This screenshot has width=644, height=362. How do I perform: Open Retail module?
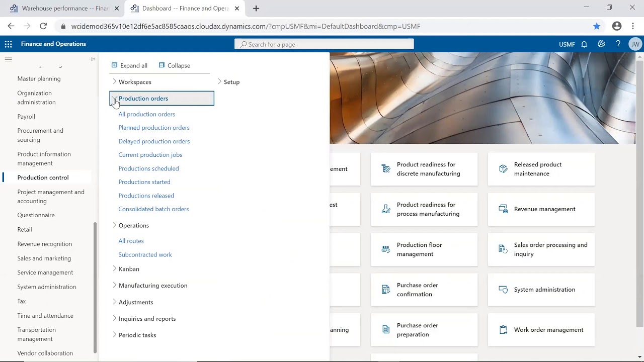(x=24, y=229)
